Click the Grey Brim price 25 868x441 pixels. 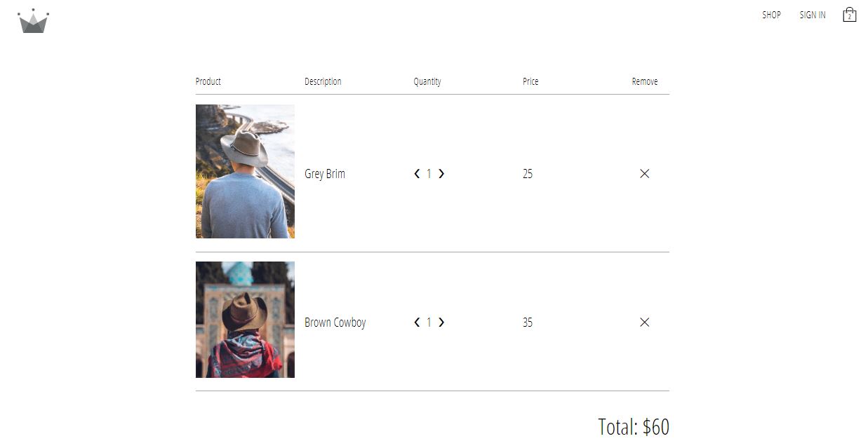click(528, 174)
